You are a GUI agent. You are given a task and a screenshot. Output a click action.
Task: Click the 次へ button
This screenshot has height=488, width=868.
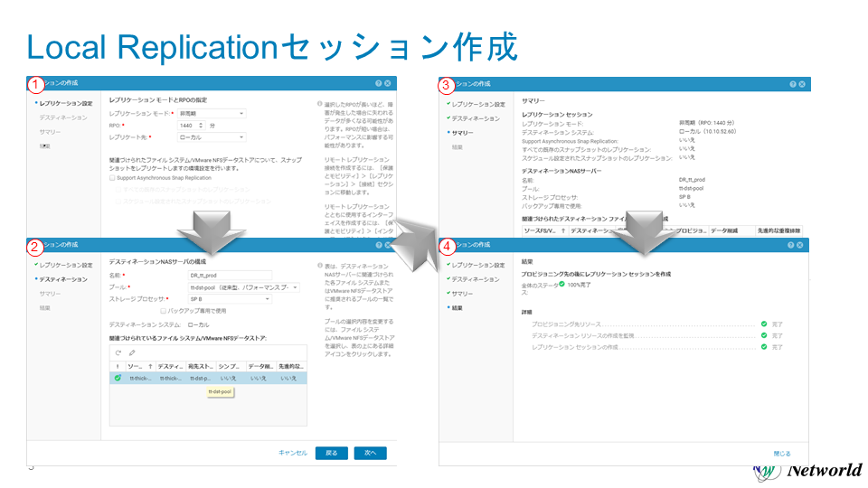[x=371, y=453]
